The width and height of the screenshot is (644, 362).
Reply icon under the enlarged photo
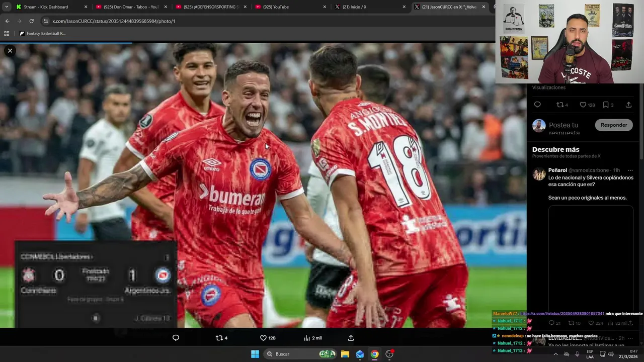click(176, 338)
